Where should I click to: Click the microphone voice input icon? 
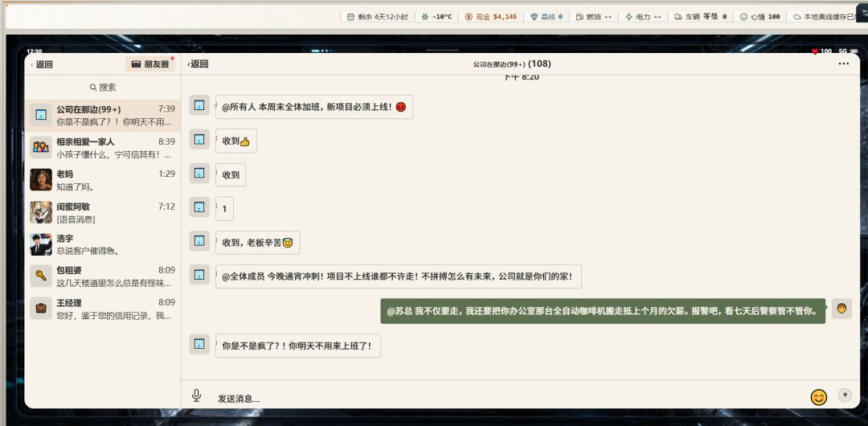tap(196, 395)
